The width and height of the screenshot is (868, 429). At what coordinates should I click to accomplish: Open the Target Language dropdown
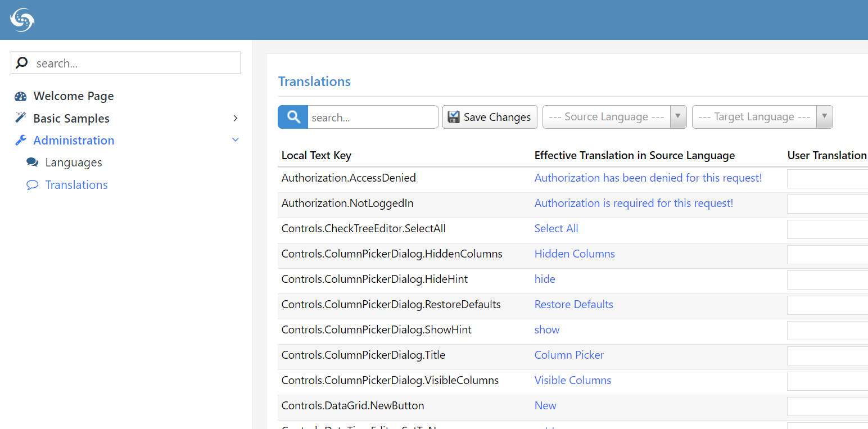(762, 117)
